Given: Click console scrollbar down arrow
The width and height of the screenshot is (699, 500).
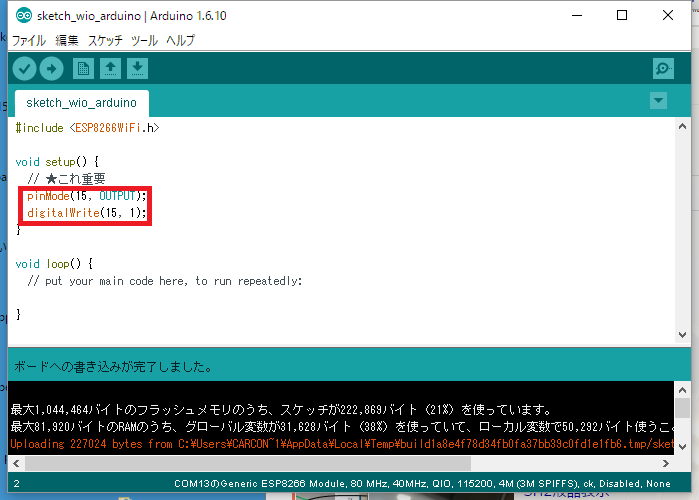Looking at the screenshot, I should point(682,446).
